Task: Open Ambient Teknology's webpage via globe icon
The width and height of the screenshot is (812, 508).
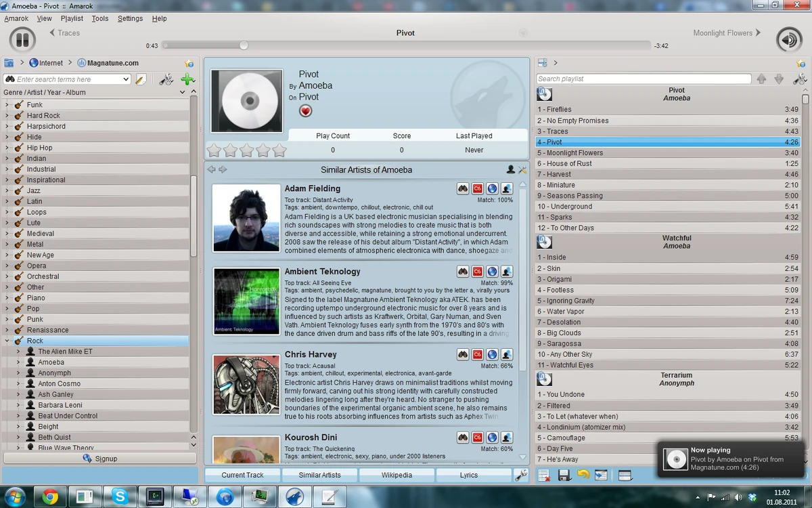Action: pos(492,271)
